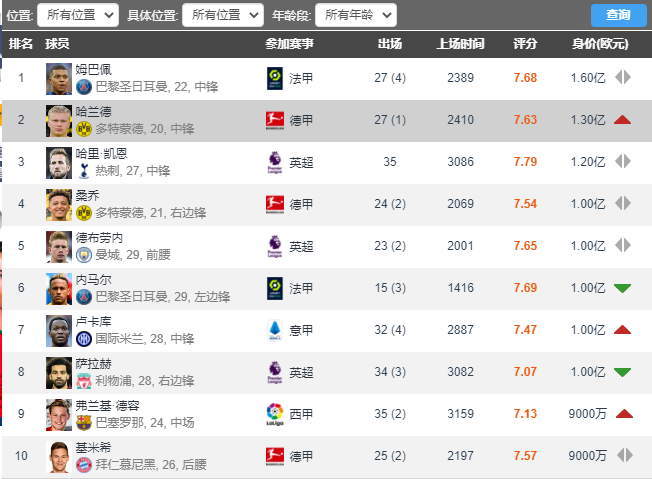Click the Manchester City badge by 德布劳内
This screenshot has width=652, height=479.
[x=84, y=255]
